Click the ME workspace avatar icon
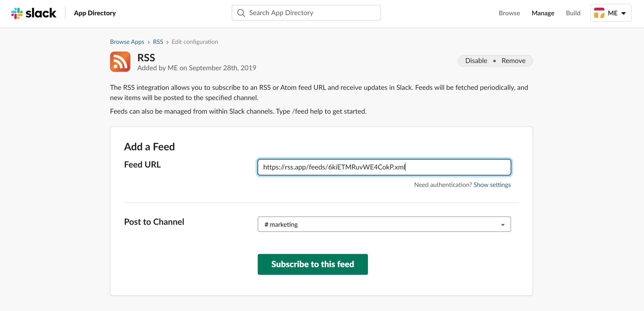Image resolution: width=644 pixels, height=311 pixels. [x=599, y=13]
